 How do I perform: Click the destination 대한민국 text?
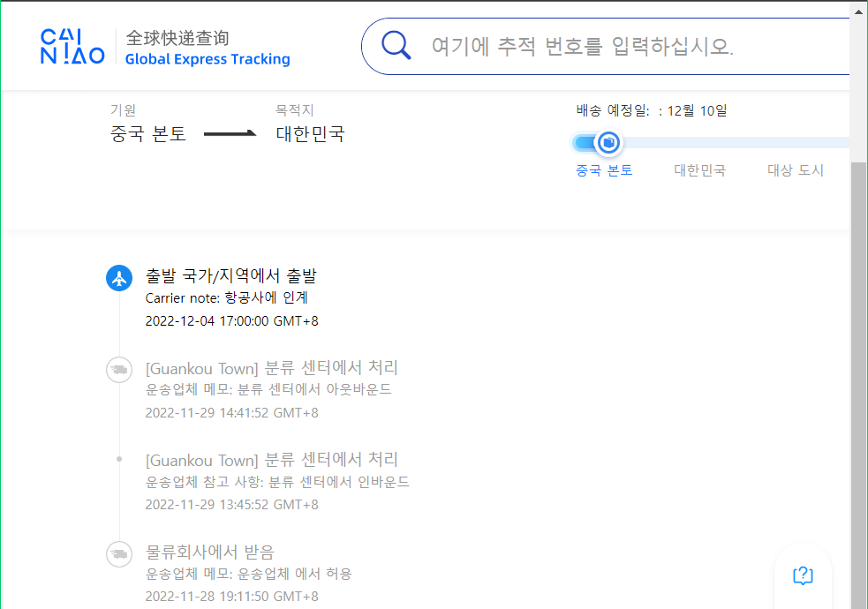[x=311, y=134]
